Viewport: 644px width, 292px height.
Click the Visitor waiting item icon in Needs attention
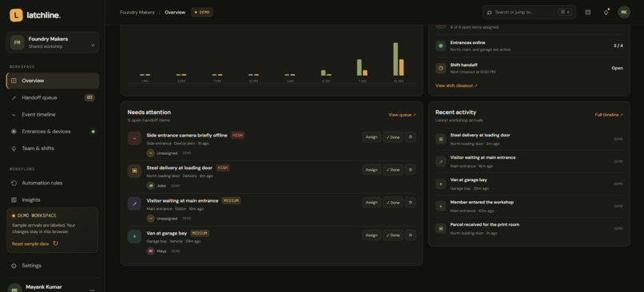[134, 203]
